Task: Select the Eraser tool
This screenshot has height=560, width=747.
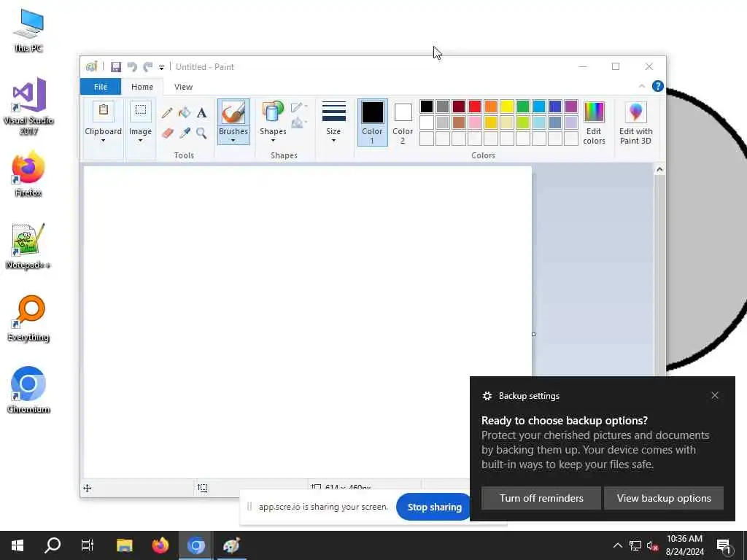Action: tap(167, 133)
